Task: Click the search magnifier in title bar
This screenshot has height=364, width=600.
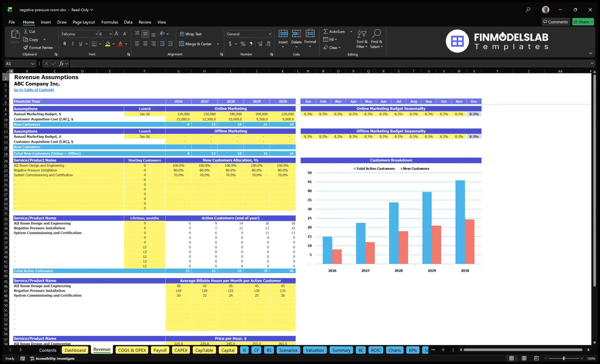Action: click(528, 9)
